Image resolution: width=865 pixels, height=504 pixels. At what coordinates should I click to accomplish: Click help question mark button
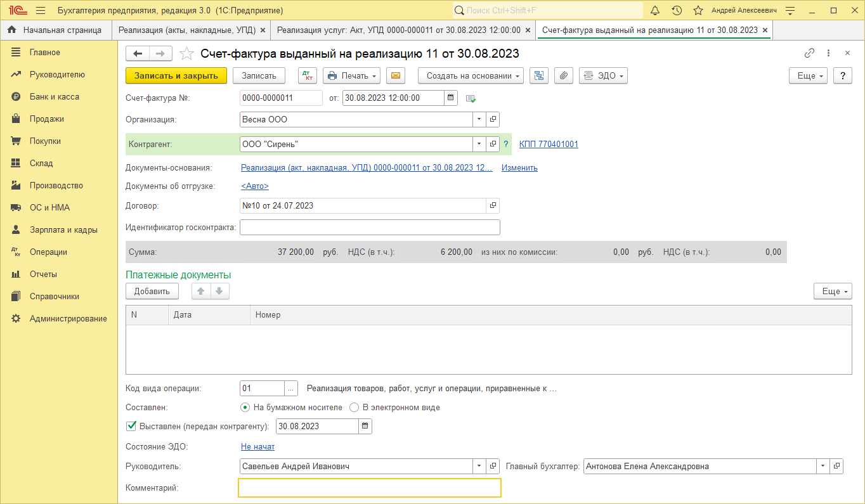[x=842, y=75]
